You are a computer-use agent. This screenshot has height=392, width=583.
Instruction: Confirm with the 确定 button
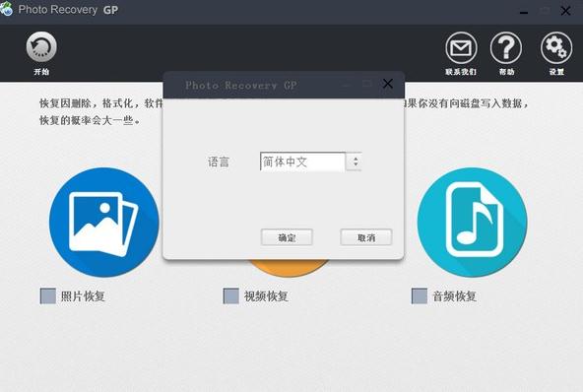coord(287,237)
